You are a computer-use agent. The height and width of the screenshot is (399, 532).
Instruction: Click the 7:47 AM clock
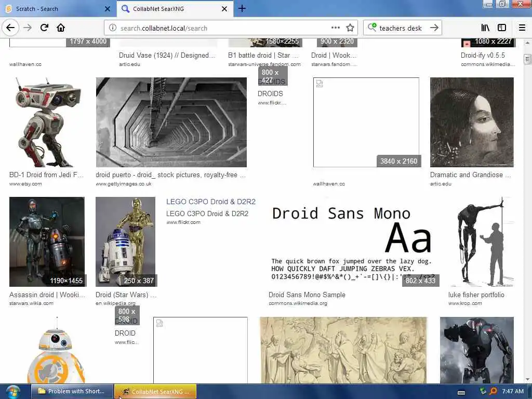tap(513, 391)
